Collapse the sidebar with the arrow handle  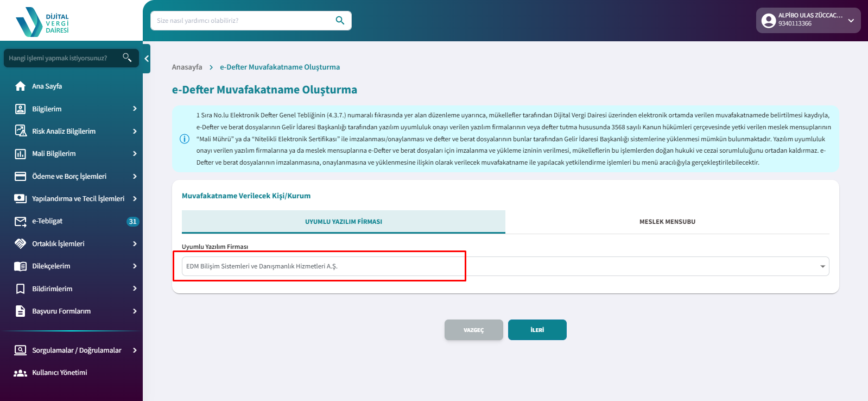point(147,58)
